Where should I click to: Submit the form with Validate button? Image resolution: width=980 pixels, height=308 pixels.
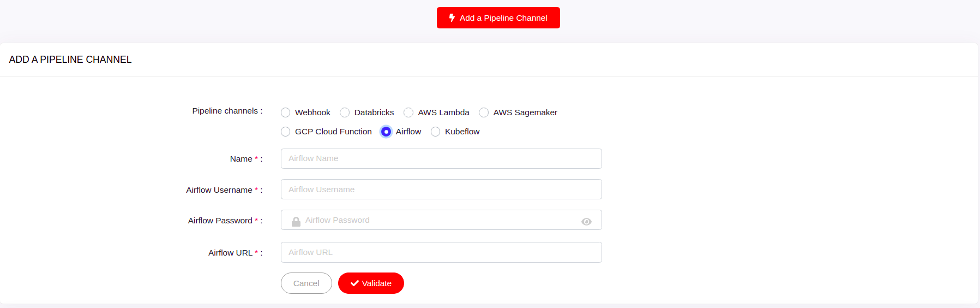coord(371,283)
